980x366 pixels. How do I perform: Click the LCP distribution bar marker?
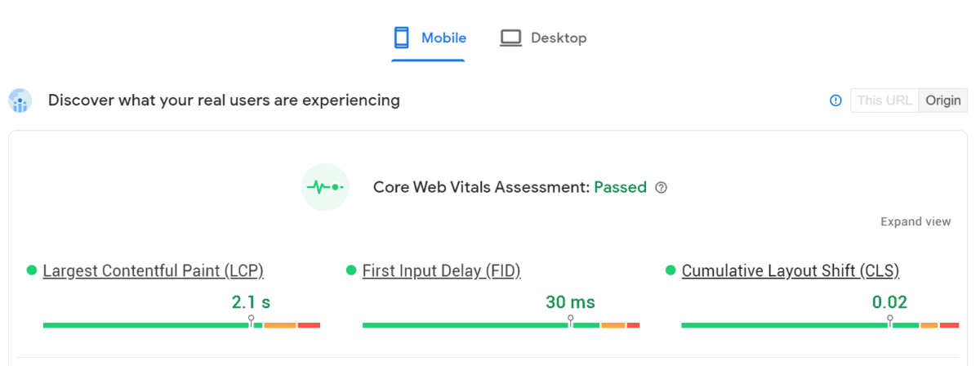[x=252, y=322]
